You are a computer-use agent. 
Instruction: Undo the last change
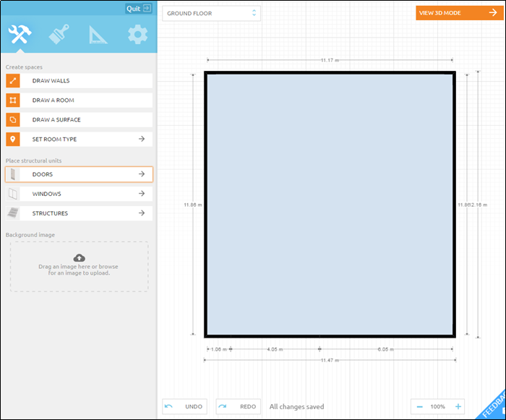(x=184, y=406)
